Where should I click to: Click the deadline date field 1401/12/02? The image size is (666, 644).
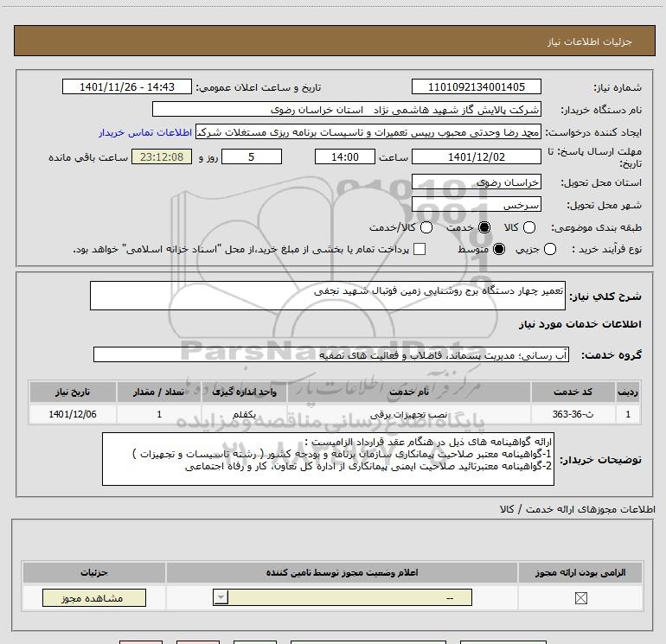tap(476, 156)
